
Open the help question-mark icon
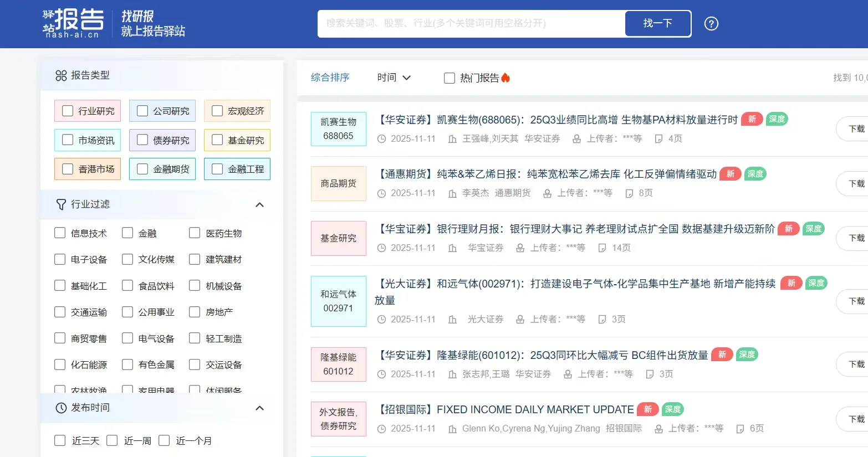711,24
